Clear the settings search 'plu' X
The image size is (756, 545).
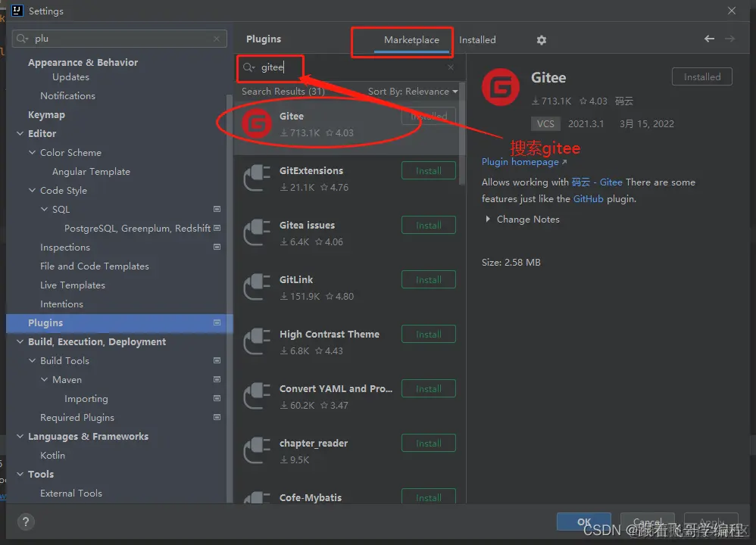(217, 39)
